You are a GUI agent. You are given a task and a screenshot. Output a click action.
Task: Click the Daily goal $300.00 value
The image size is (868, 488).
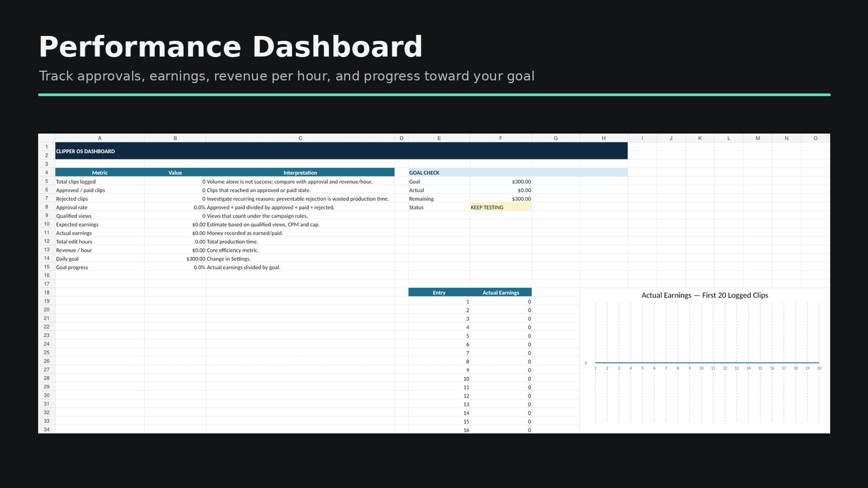click(196, 259)
